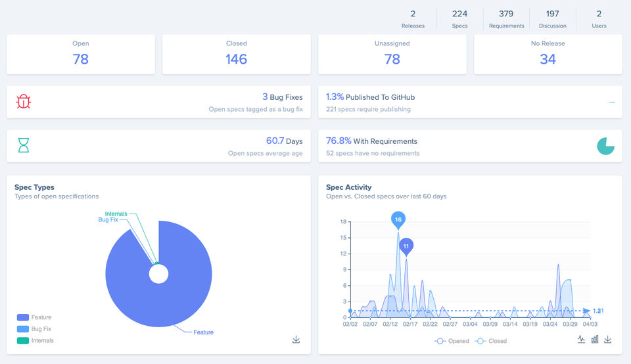
Task: Open the Closed specs card showing 146
Action: pos(236,55)
